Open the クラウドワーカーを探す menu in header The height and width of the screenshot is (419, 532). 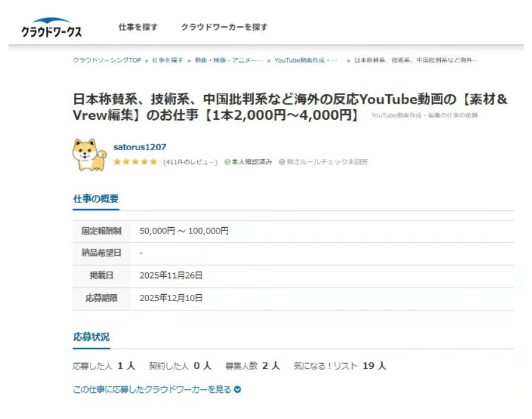[x=224, y=27]
